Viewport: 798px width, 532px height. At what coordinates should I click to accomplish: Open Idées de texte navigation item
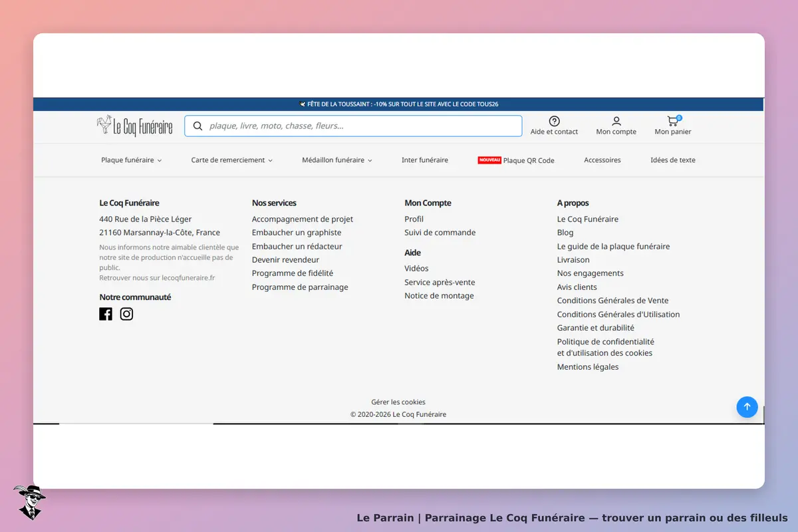[x=673, y=160]
